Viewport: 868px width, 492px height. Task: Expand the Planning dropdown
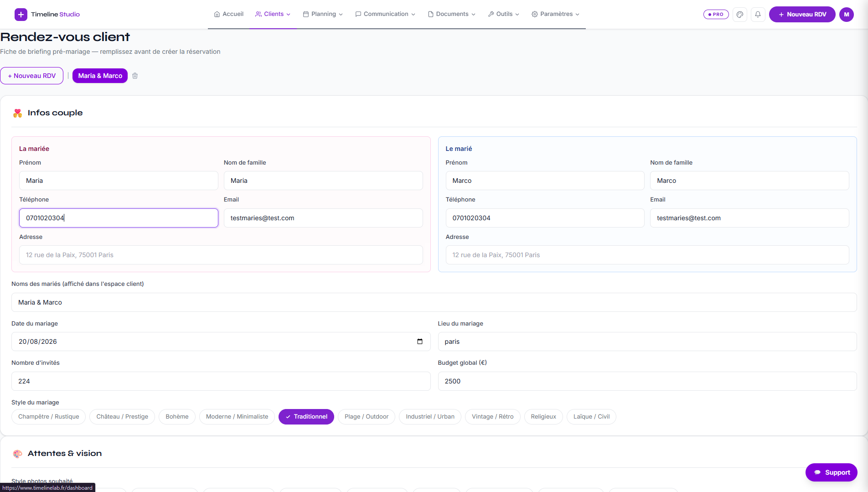click(323, 14)
